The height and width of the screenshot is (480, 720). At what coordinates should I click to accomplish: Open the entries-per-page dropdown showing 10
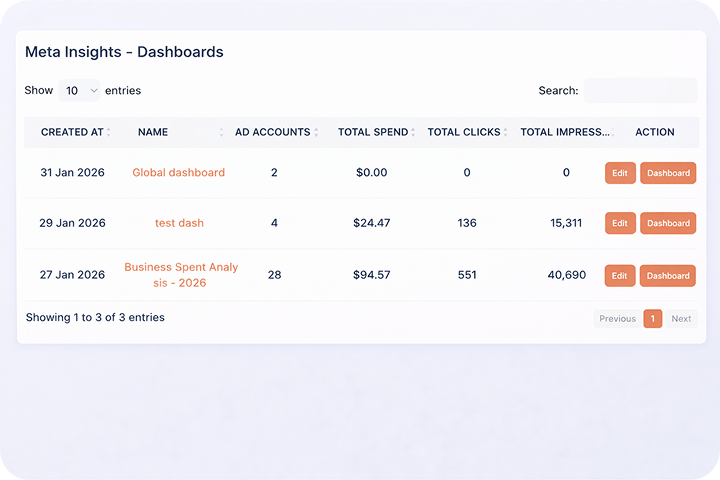coord(81,91)
